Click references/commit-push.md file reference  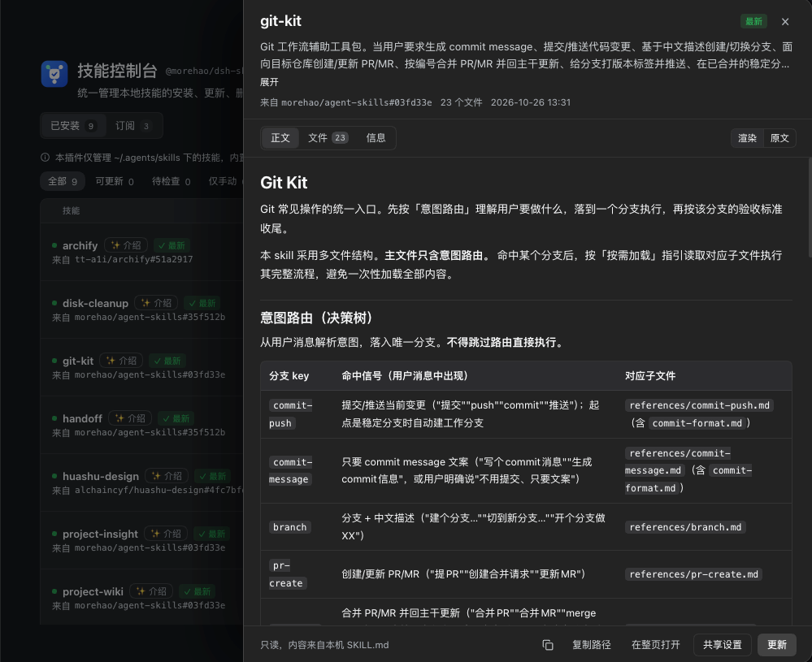point(699,405)
